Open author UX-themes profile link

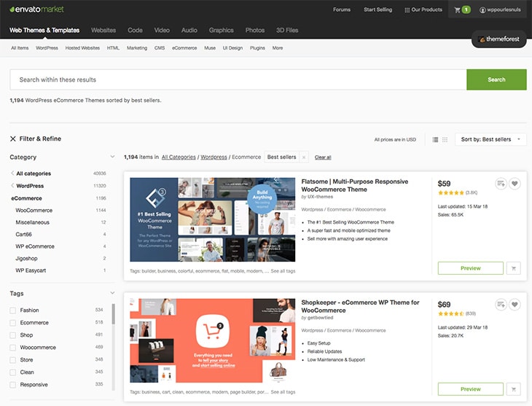(x=320, y=197)
